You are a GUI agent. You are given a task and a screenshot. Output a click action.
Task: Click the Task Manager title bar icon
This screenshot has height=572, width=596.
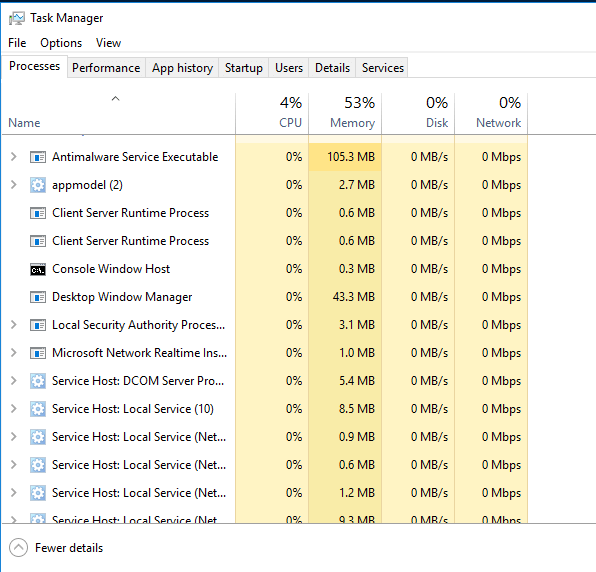click(x=17, y=18)
